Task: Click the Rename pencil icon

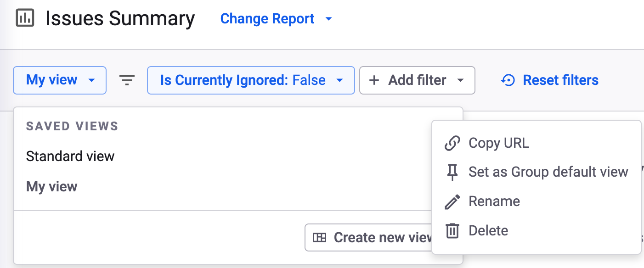Action: point(452,201)
